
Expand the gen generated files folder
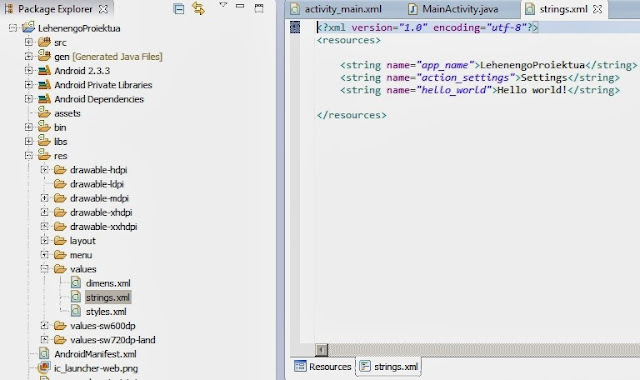[28, 56]
